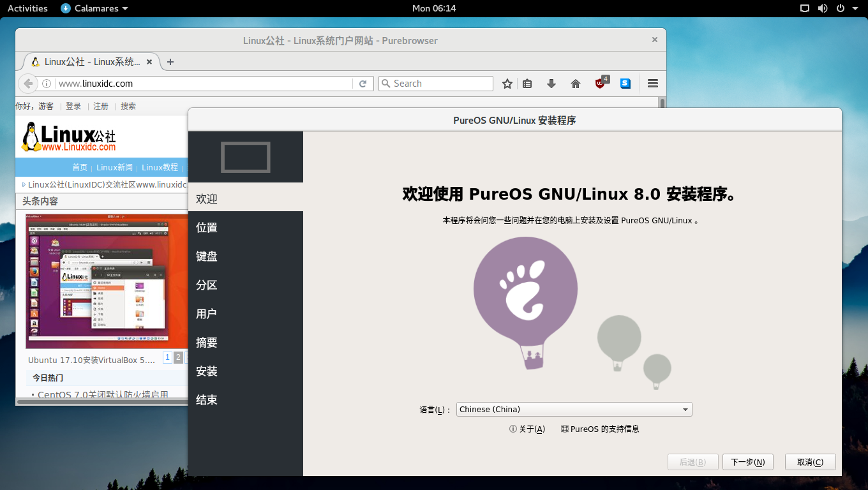
Task: Click the 下一步 (Next) button
Action: point(748,462)
